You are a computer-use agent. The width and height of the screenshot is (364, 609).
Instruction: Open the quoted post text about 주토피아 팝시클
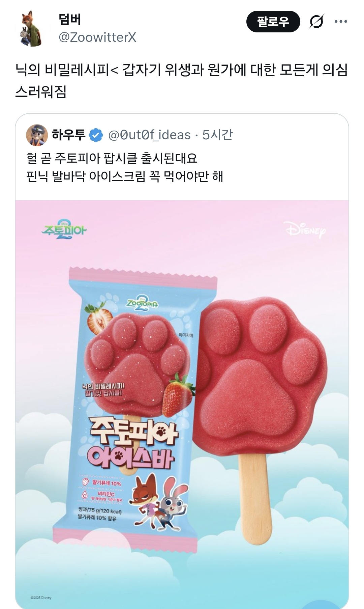tap(125, 167)
